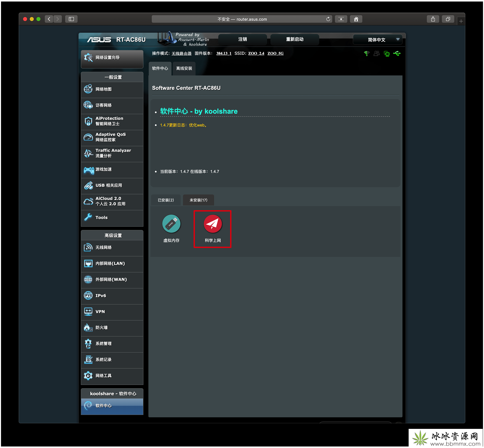Open 外部网络(WAN) globe icon

coord(88,280)
